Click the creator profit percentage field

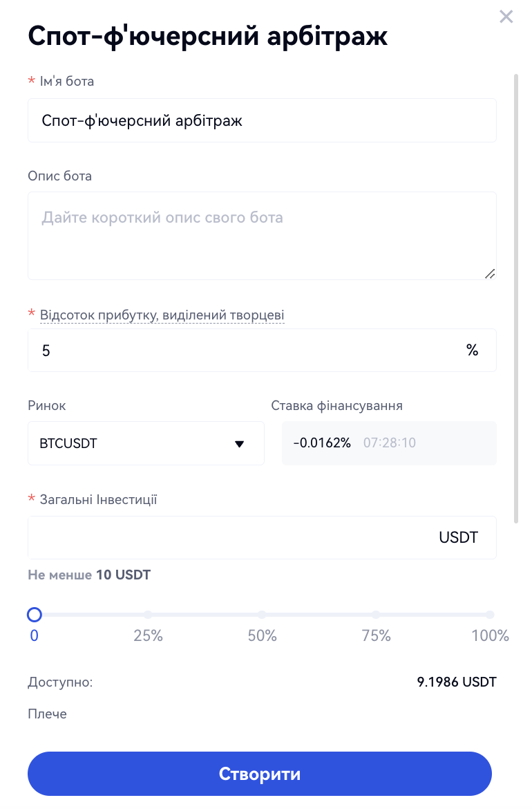[x=242, y=351]
